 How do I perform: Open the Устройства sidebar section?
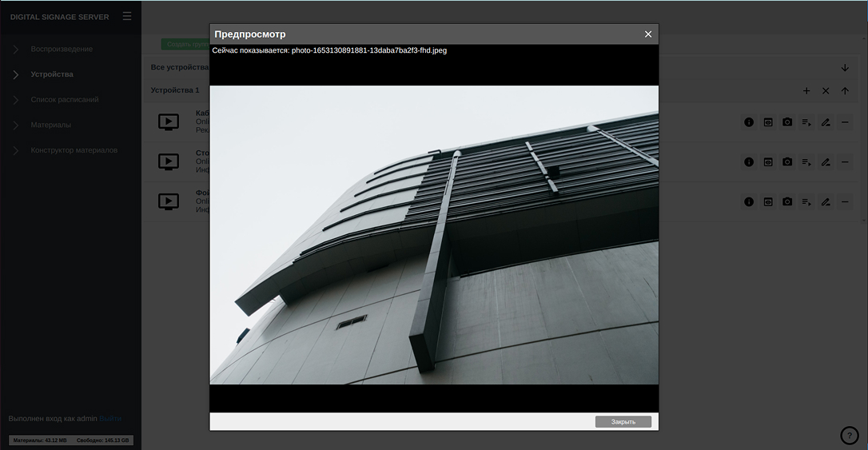pyautogui.click(x=52, y=74)
